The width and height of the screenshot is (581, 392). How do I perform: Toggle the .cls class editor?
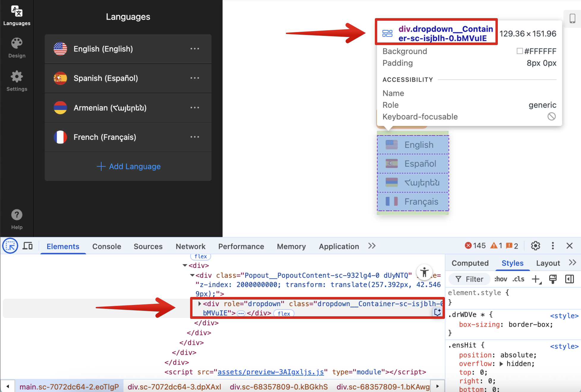coord(518,279)
